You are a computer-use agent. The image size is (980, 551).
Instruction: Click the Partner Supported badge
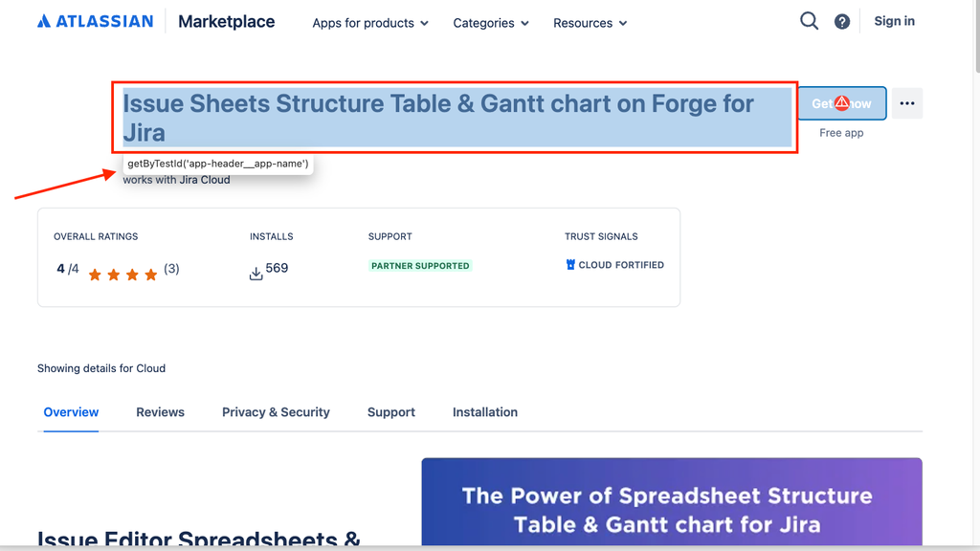tap(420, 266)
